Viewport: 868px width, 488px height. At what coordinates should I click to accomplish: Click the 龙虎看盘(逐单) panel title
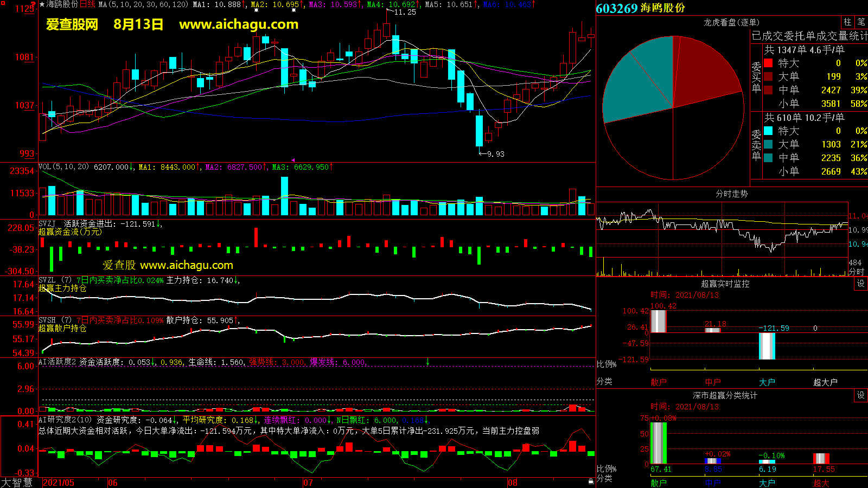(731, 22)
